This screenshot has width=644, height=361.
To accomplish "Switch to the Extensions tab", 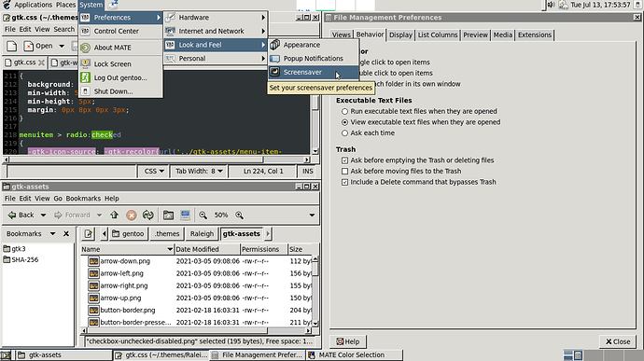I will [x=535, y=35].
